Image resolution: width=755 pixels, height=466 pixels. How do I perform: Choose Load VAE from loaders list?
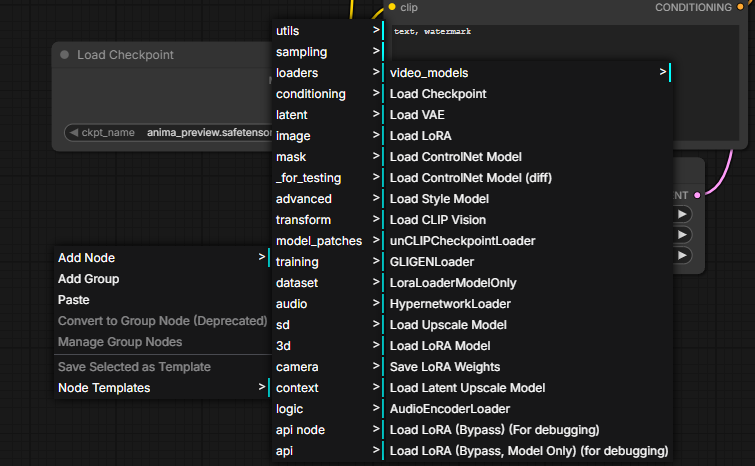[417, 115]
